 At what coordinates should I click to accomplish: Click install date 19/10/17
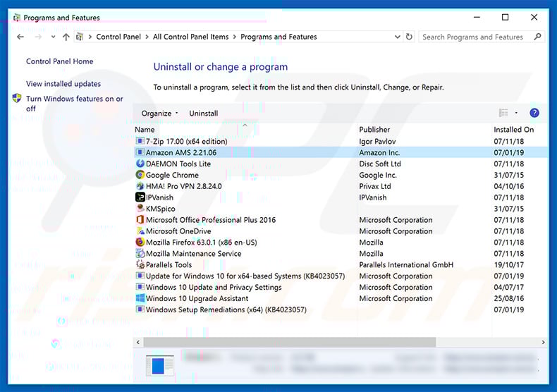tap(508, 265)
